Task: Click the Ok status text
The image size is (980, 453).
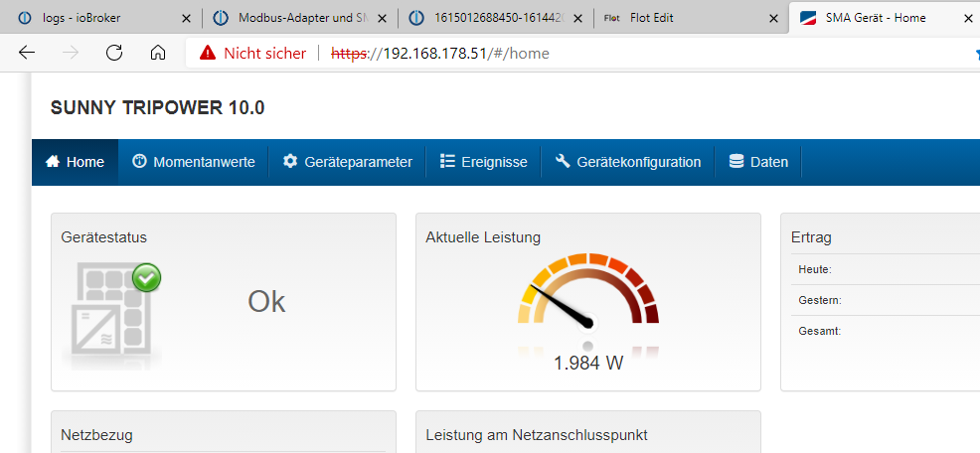Action: pyautogui.click(x=266, y=302)
